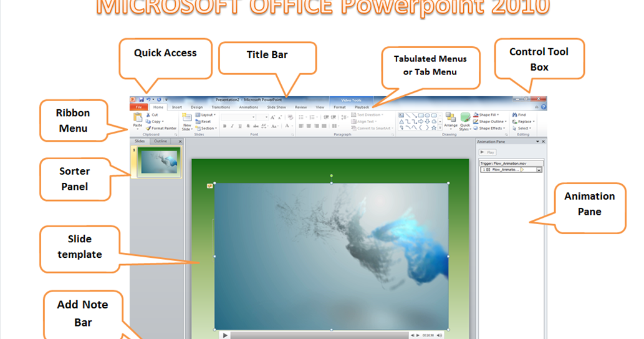
Task: Expand the Layout dropdown
Action: 206,115
